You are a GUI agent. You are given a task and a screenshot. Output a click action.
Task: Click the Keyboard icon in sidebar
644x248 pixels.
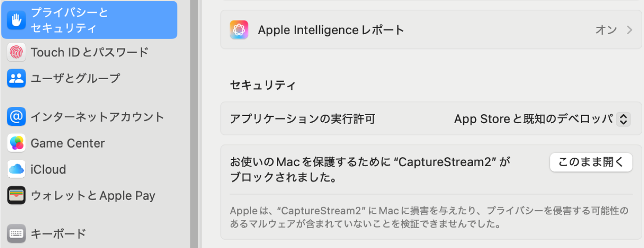click(16, 233)
